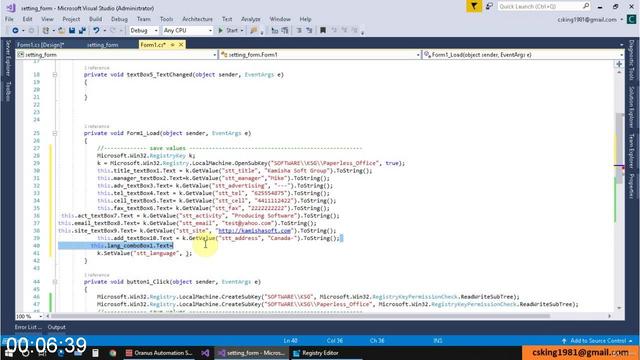Open the Solution Explorer side tab
Image resolution: width=640 pixels, height=360 pixels.
coord(631,107)
